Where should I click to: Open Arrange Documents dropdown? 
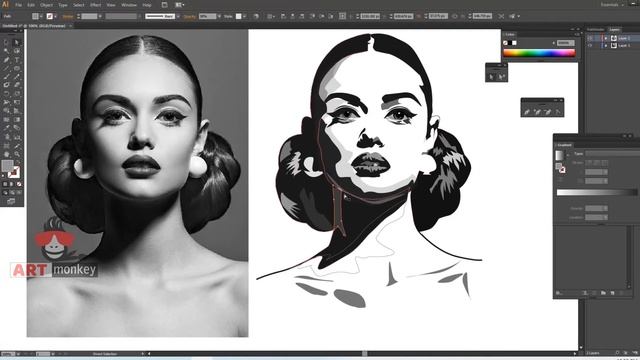[180, 5]
